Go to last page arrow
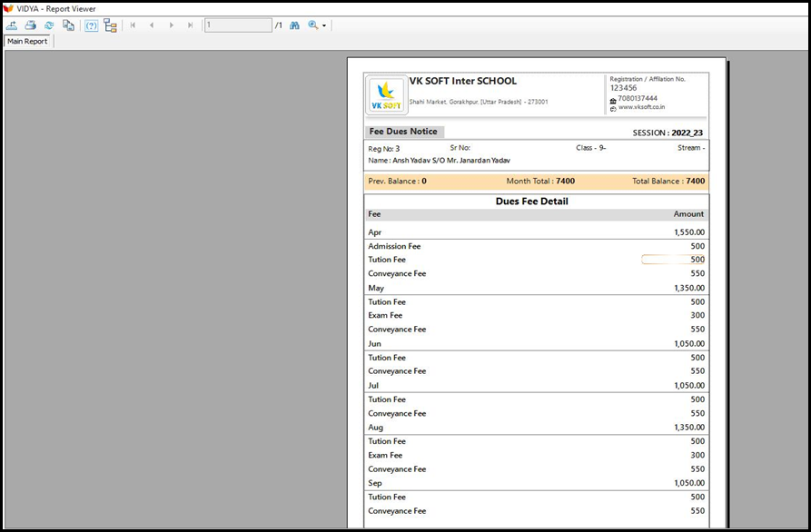The height and width of the screenshot is (532, 811). [191, 25]
